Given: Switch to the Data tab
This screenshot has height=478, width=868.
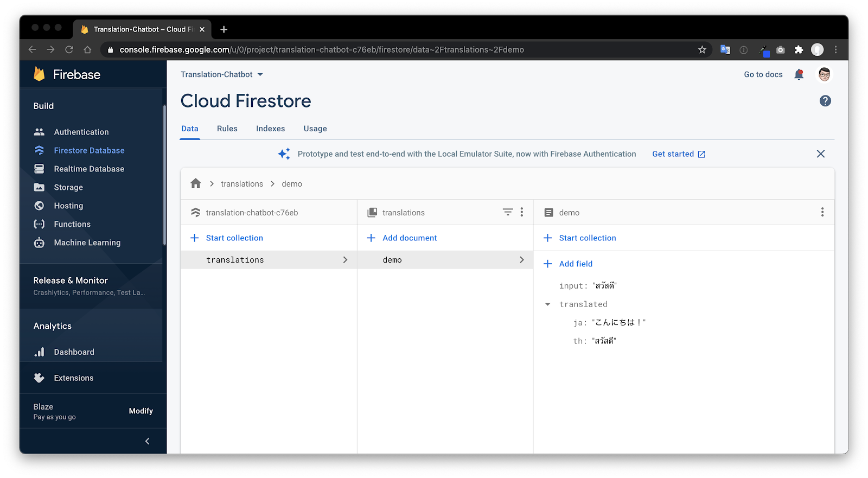Looking at the screenshot, I should coord(190,129).
